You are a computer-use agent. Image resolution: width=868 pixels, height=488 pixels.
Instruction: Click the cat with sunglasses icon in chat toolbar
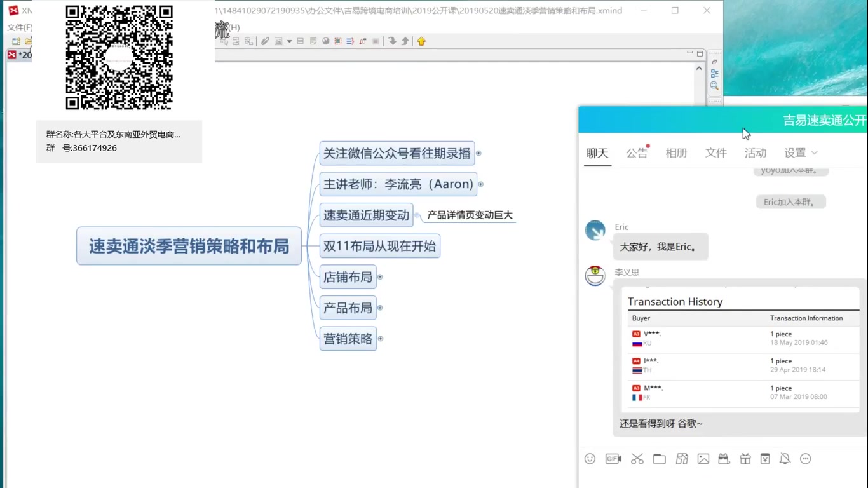[x=724, y=459]
